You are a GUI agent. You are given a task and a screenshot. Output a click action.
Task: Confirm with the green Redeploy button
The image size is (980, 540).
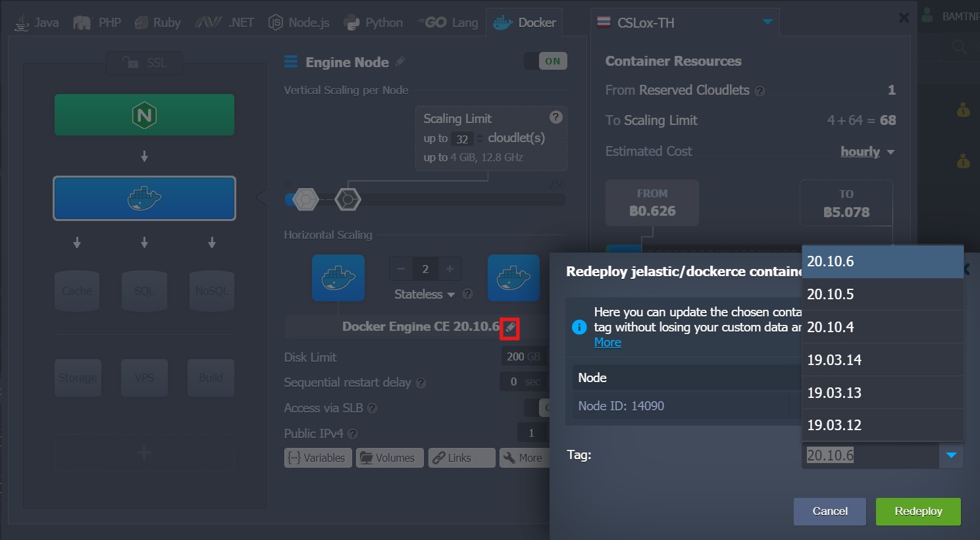pos(918,512)
